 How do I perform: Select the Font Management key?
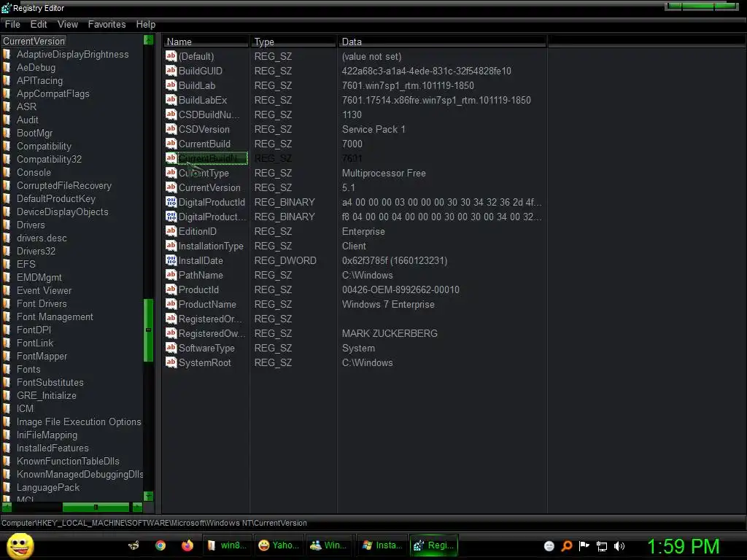[x=55, y=316]
